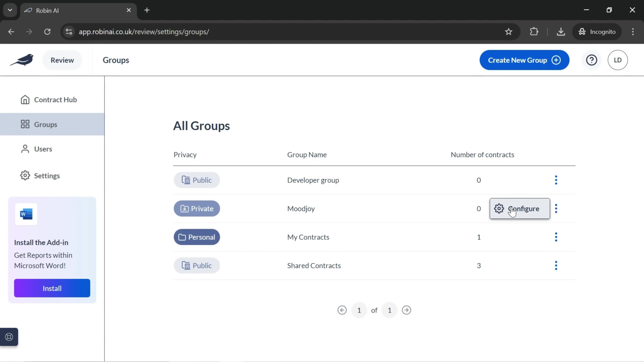Toggle Personal badge on My Contracts

coord(197,237)
